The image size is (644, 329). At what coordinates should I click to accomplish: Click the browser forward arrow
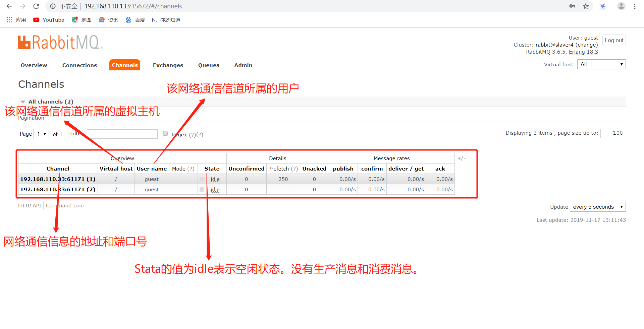click(x=22, y=6)
